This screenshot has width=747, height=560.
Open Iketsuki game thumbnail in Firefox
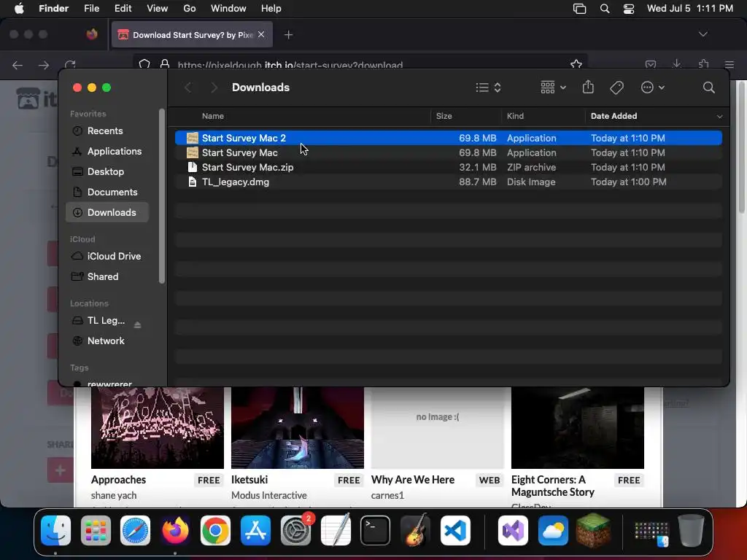[298, 427]
